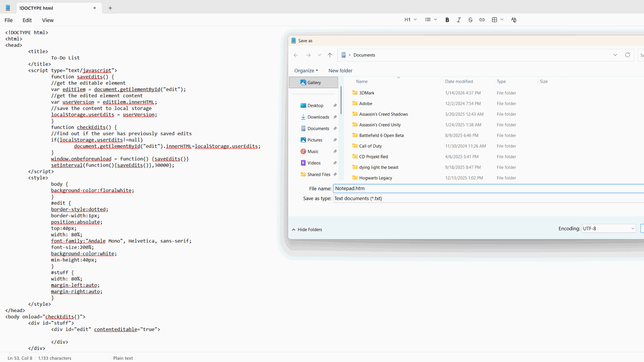The height and width of the screenshot is (362, 644).
Task: Create a bulleted list
Action: (428, 19)
